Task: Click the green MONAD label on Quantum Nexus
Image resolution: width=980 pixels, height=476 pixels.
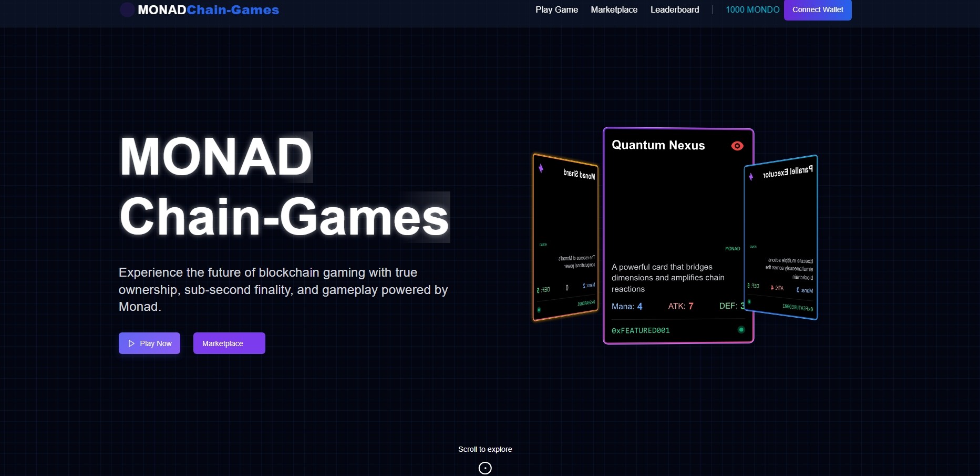Action: point(733,249)
